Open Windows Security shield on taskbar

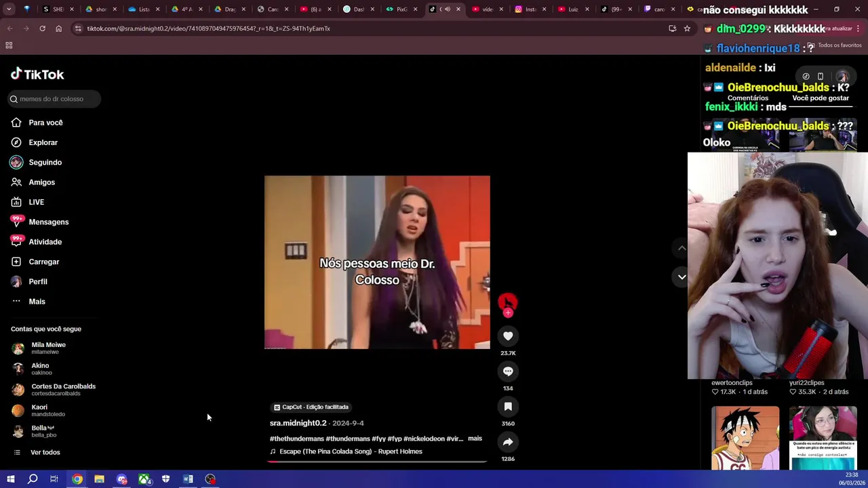(x=165, y=479)
